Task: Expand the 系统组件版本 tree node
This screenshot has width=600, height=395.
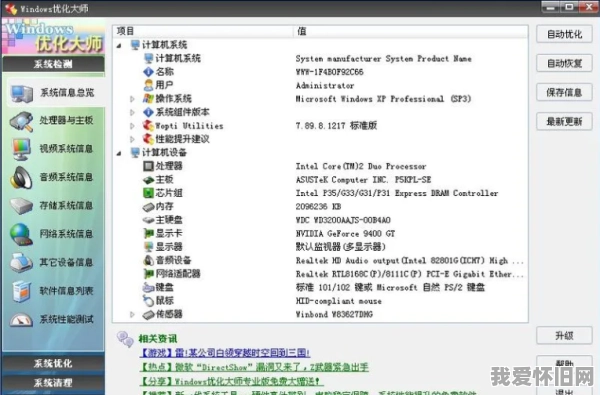Action: [x=132, y=112]
